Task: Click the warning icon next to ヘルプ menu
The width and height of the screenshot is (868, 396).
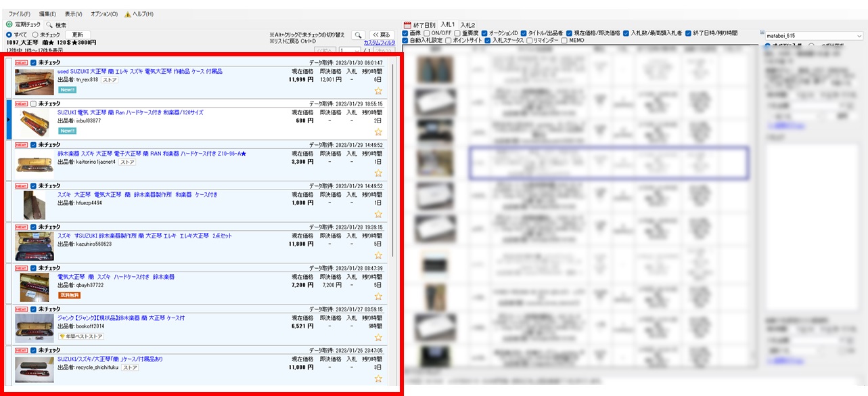Action: pyautogui.click(x=127, y=14)
